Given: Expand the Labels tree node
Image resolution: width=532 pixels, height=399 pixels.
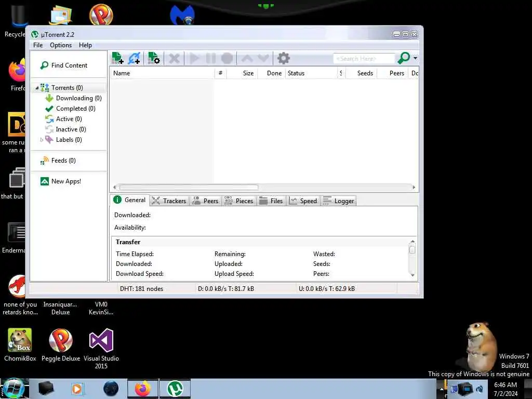Looking at the screenshot, I should tap(42, 140).
